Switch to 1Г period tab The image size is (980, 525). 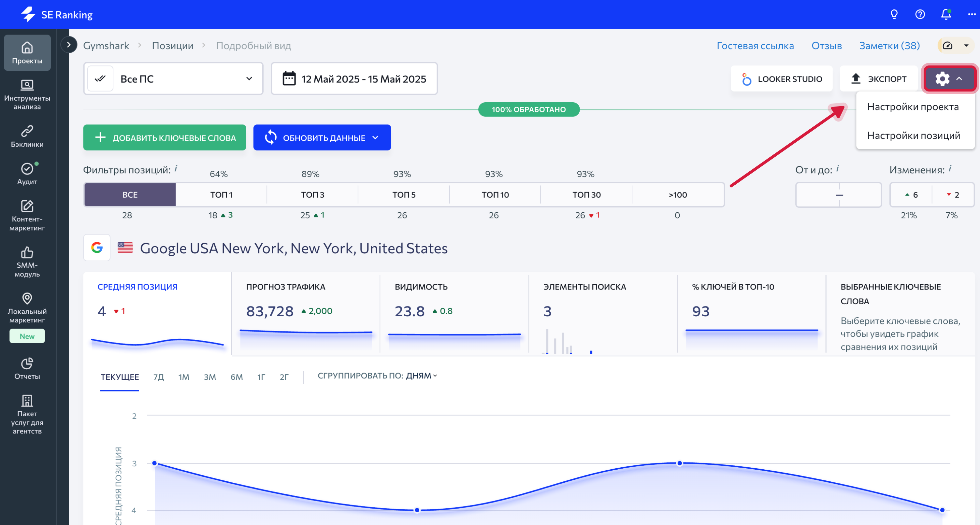[261, 377]
